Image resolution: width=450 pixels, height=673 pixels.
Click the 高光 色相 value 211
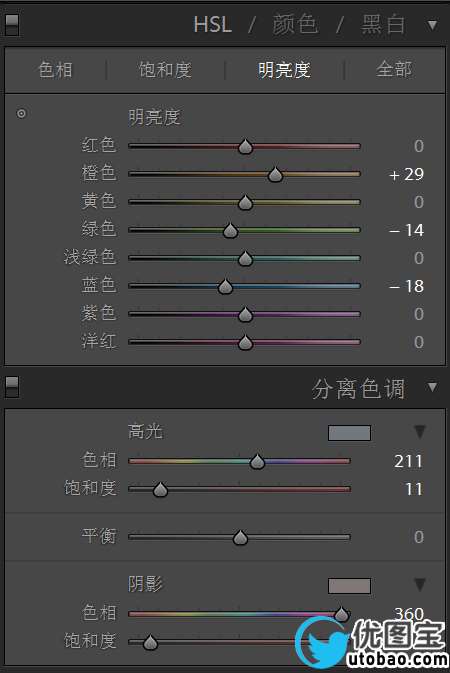coord(408,461)
